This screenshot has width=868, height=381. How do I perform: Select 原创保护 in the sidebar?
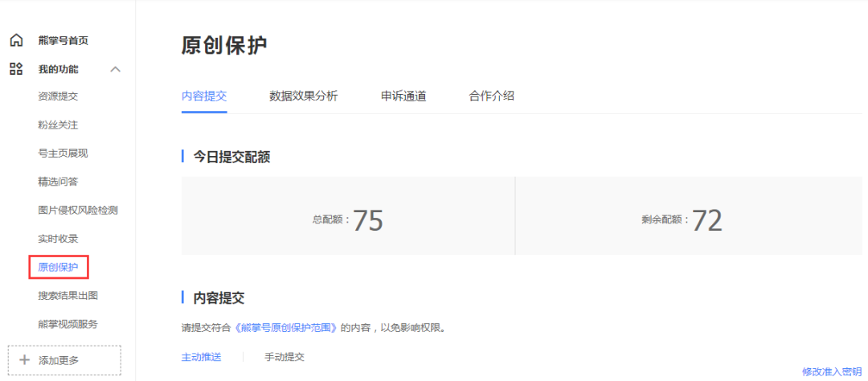pyautogui.click(x=58, y=267)
